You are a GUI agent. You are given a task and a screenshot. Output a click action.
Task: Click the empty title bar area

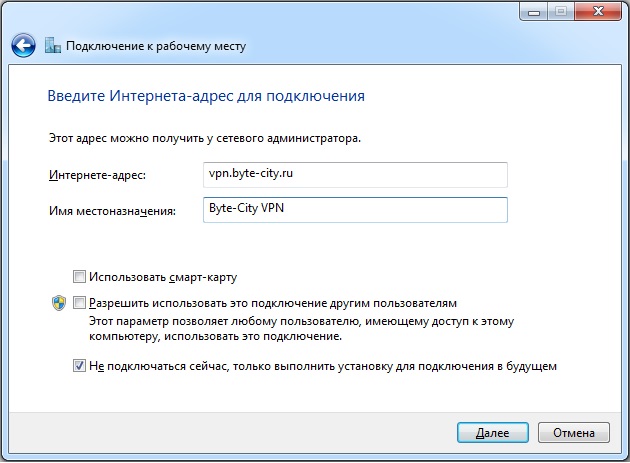coord(300,12)
